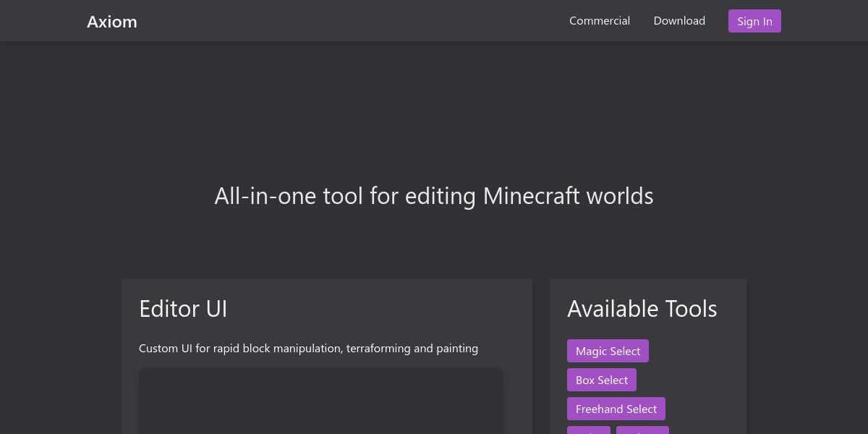
Task: Open the Download page link
Action: point(679,20)
